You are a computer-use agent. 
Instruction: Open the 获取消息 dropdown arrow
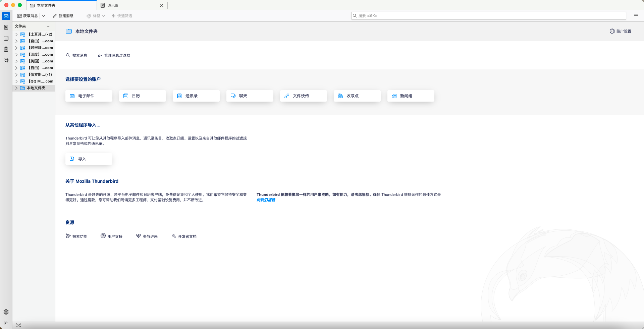click(44, 16)
